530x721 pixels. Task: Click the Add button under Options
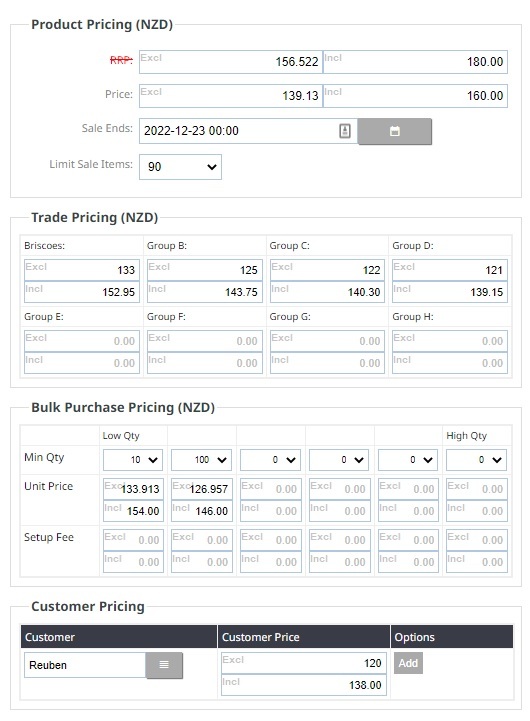click(x=408, y=663)
